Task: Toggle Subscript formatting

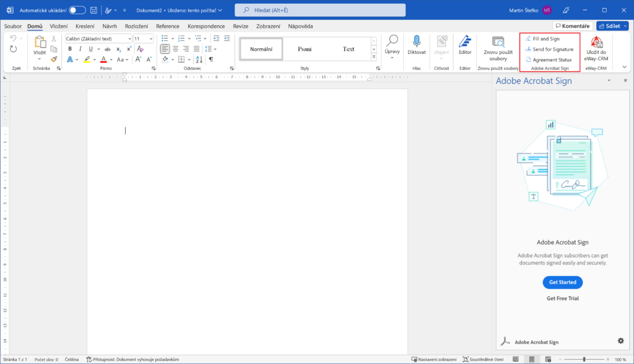Action: 118,49
